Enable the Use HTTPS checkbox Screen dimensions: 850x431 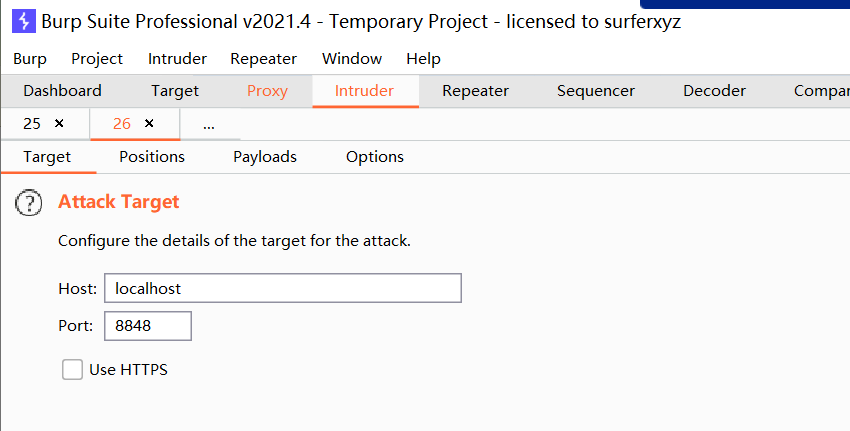click(72, 370)
